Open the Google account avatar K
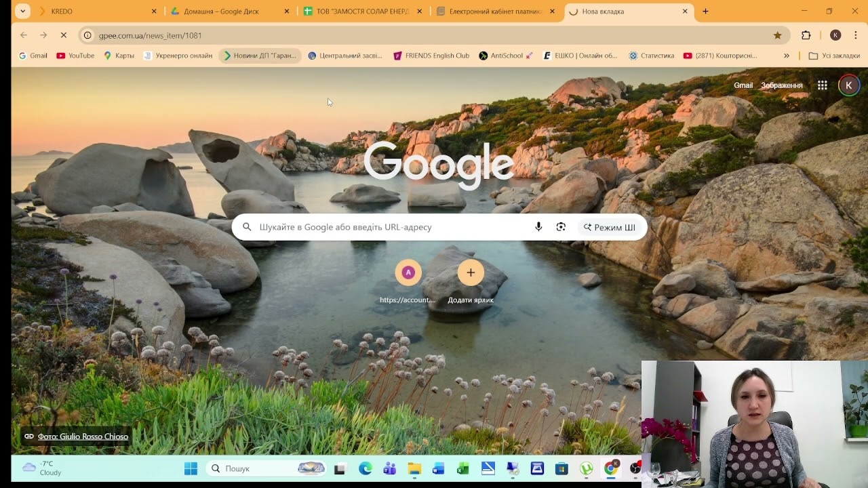 pyautogui.click(x=848, y=85)
